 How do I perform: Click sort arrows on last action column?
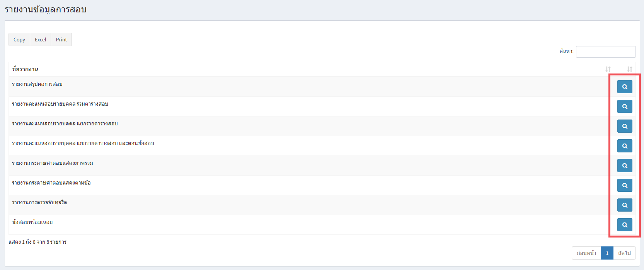(x=630, y=69)
